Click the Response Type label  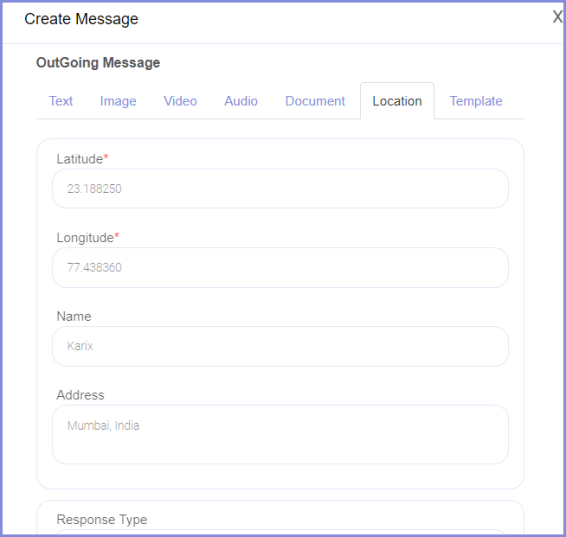click(x=102, y=520)
